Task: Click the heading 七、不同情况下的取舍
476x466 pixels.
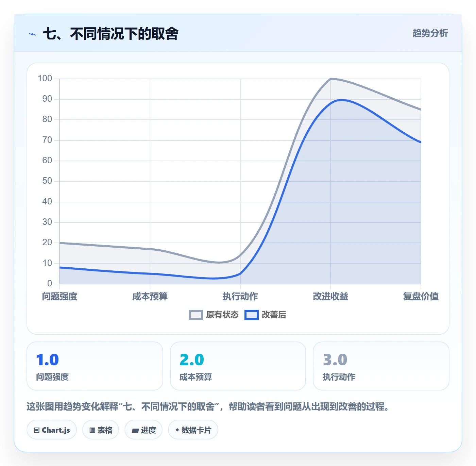Action: 111,34
